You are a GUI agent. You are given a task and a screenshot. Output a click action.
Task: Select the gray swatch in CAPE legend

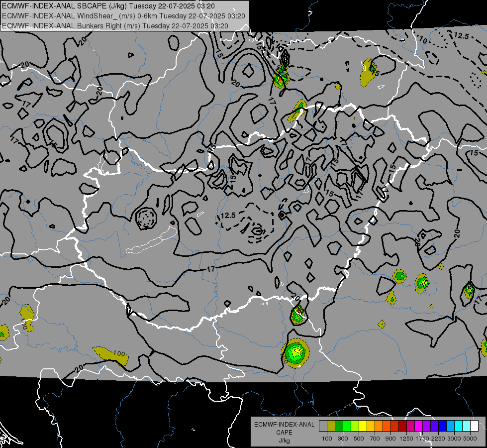[323, 426]
